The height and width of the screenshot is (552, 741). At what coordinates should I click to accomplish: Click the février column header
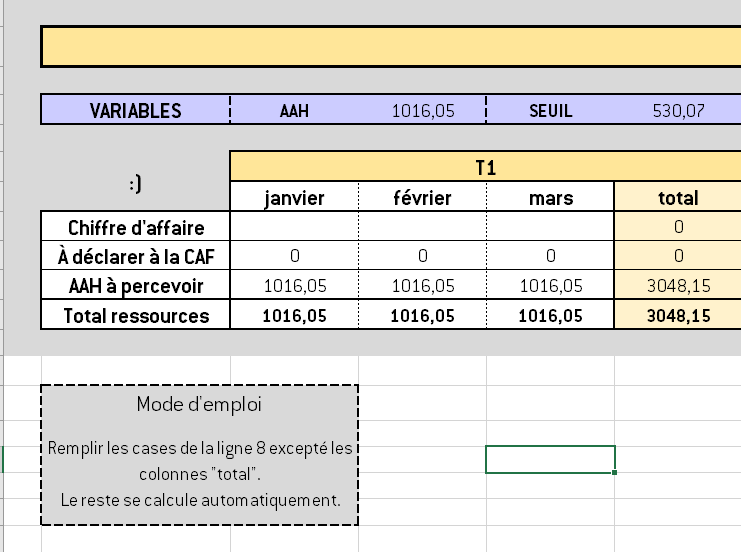[422, 197]
